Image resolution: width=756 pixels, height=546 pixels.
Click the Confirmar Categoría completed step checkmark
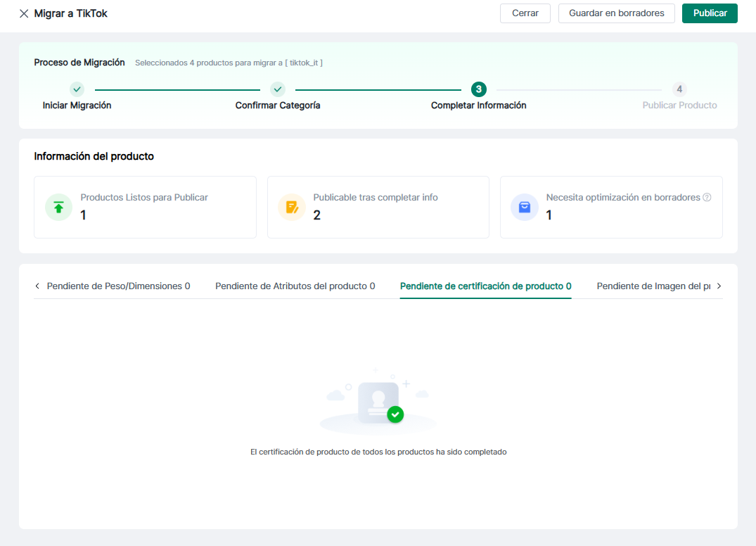pos(278,89)
